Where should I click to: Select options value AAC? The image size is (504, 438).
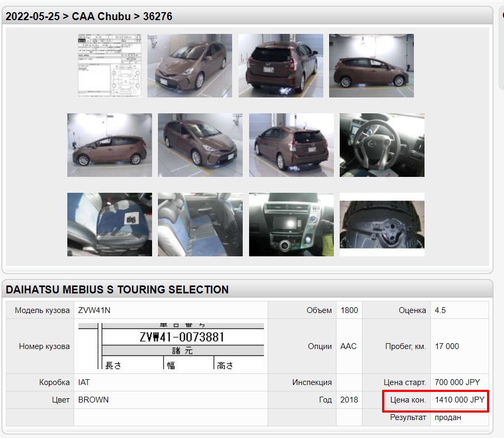(348, 346)
